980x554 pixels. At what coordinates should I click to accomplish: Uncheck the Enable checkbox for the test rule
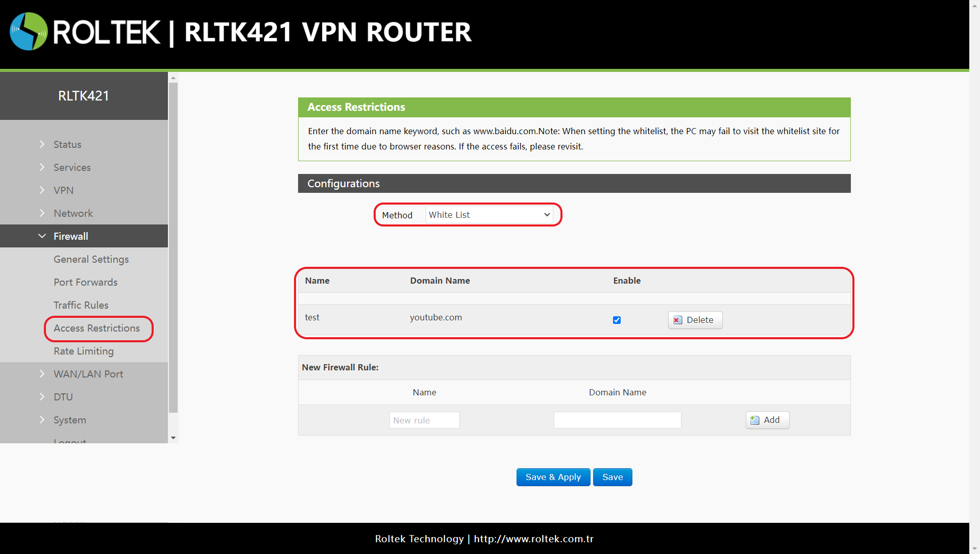[x=617, y=320]
